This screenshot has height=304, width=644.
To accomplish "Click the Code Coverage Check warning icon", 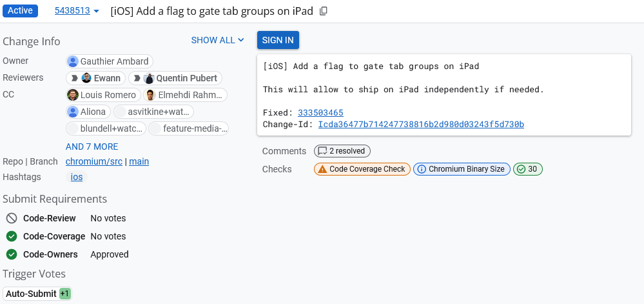I will 321,169.
